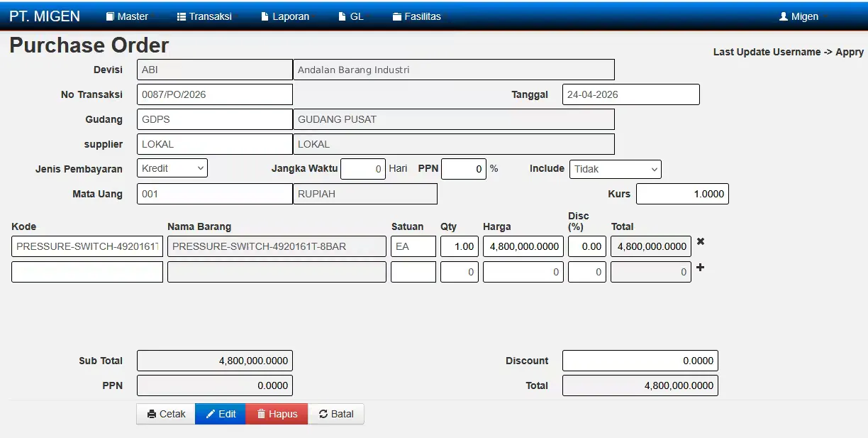This screenshot has width=868, height=438.
Task: Open the Laporan menu
Action: [x=285, y=16]
